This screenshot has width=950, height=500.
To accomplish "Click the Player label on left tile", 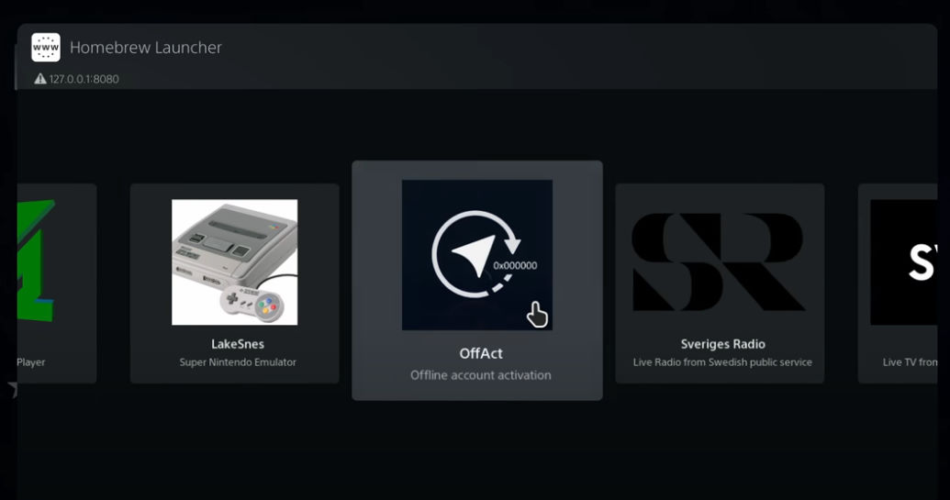I will pos(31,362).
